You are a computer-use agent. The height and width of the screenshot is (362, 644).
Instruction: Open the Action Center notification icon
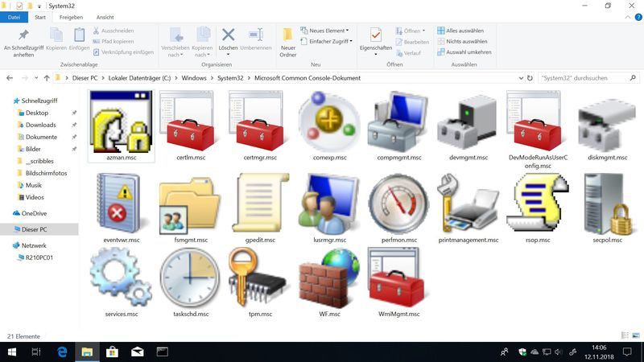627,352
